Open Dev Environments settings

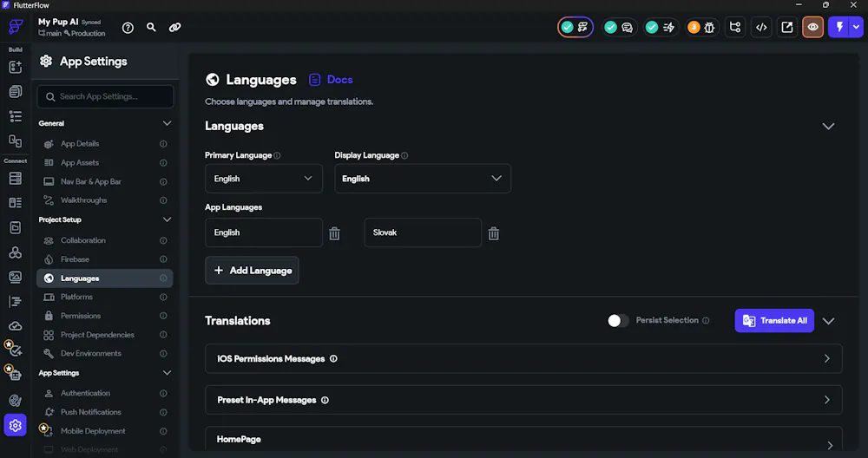click(105, 353)
